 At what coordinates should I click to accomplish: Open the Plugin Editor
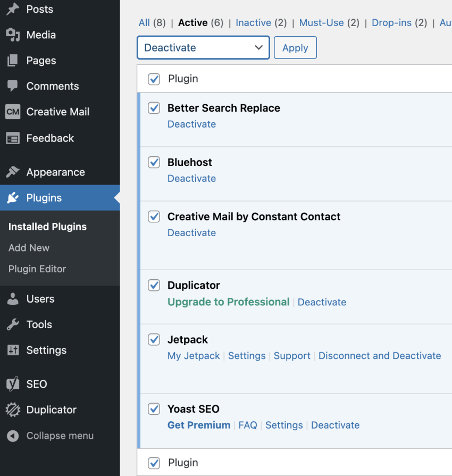[x=37, y=269]
